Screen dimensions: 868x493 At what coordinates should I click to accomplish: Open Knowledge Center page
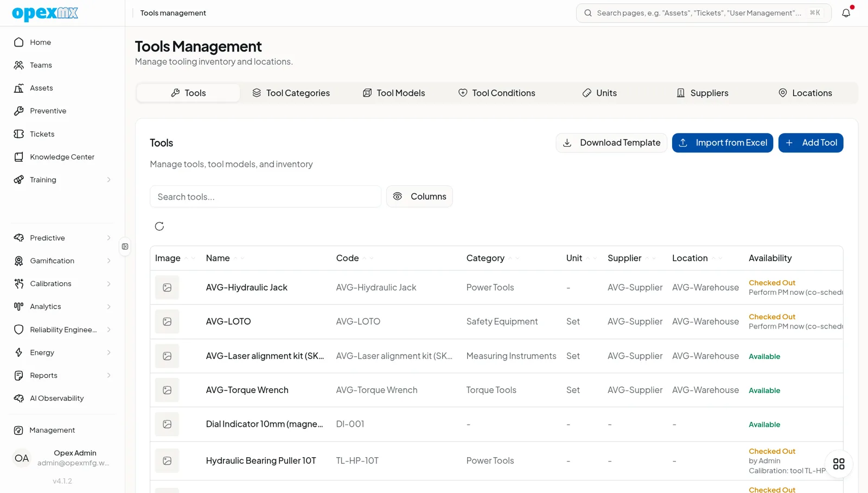[x=62, y=157]
